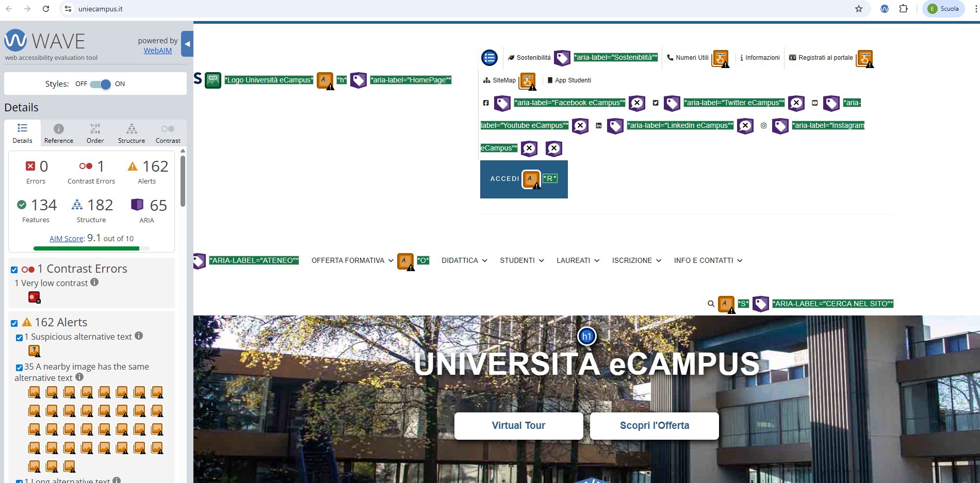
Task: Click the WAVE alert icon inside ACCEDI button
Action: tap(531, 179)
